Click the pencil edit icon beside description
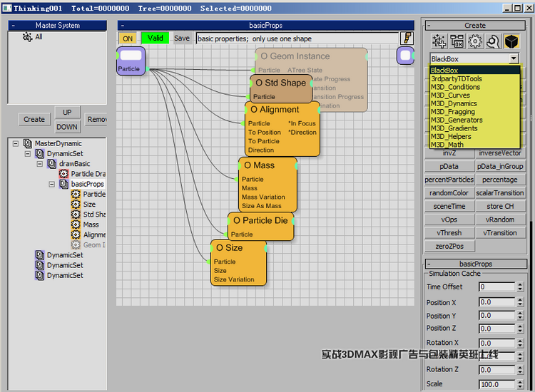Viewport: 535px width, 392px height. [407, 38]
